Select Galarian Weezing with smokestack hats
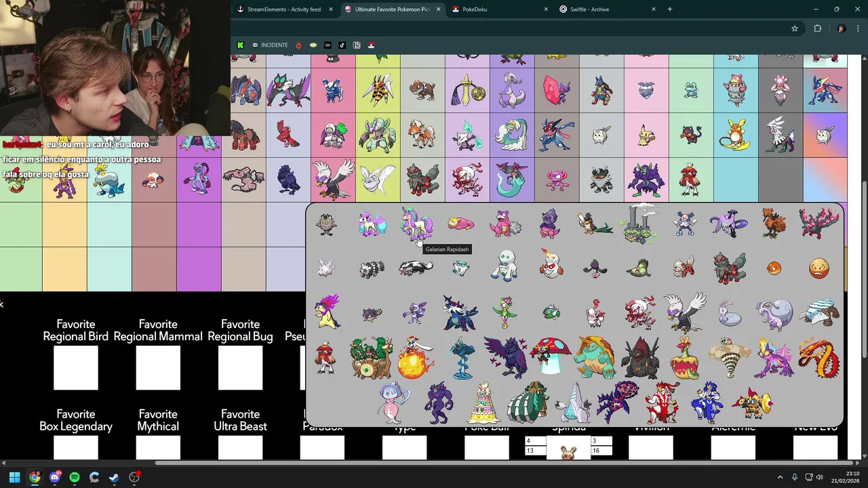 (x=639, y=223)
